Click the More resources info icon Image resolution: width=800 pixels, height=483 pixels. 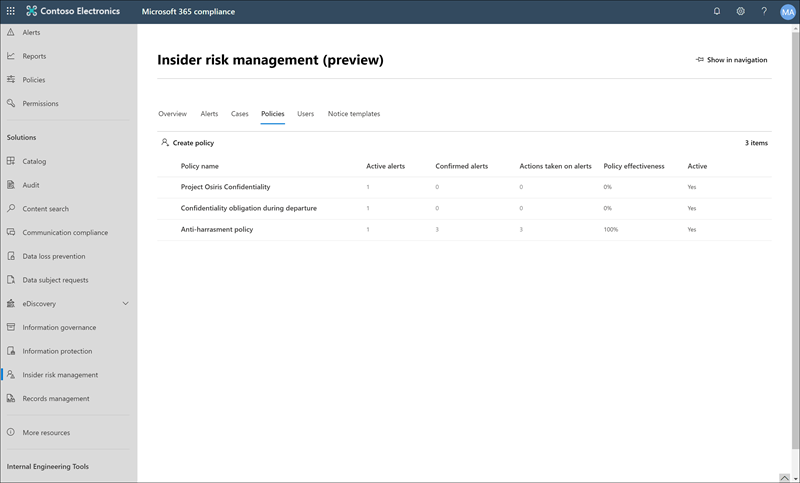[x=11, y=432]
